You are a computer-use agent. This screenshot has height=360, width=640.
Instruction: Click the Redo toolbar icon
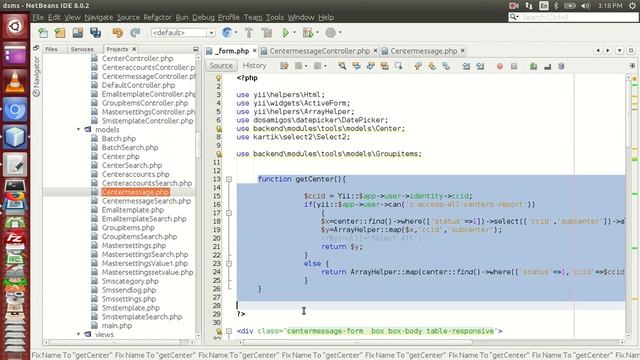pos(135,33)
